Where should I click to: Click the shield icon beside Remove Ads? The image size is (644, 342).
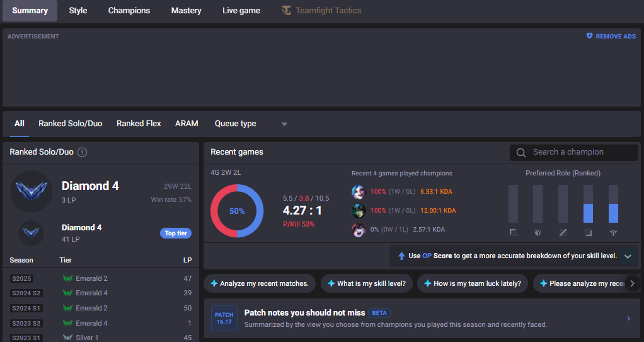tap(589, 36)
